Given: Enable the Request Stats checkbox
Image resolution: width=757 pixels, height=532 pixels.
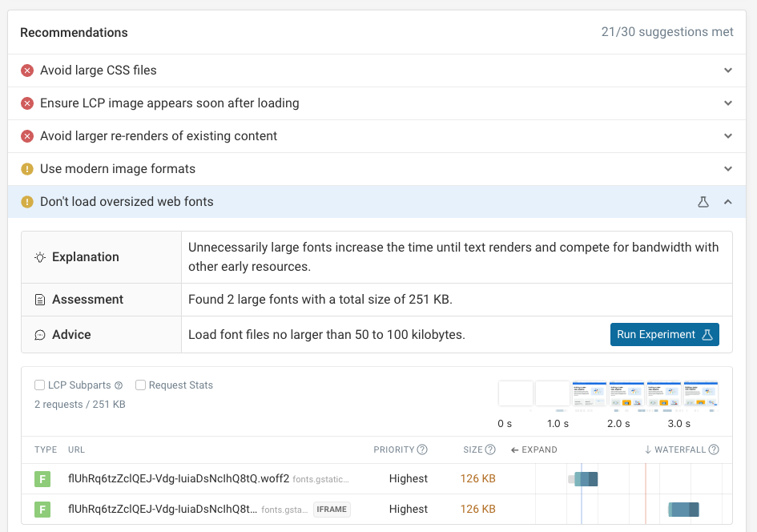Looking at the screenshot, I should coord(143,385).
